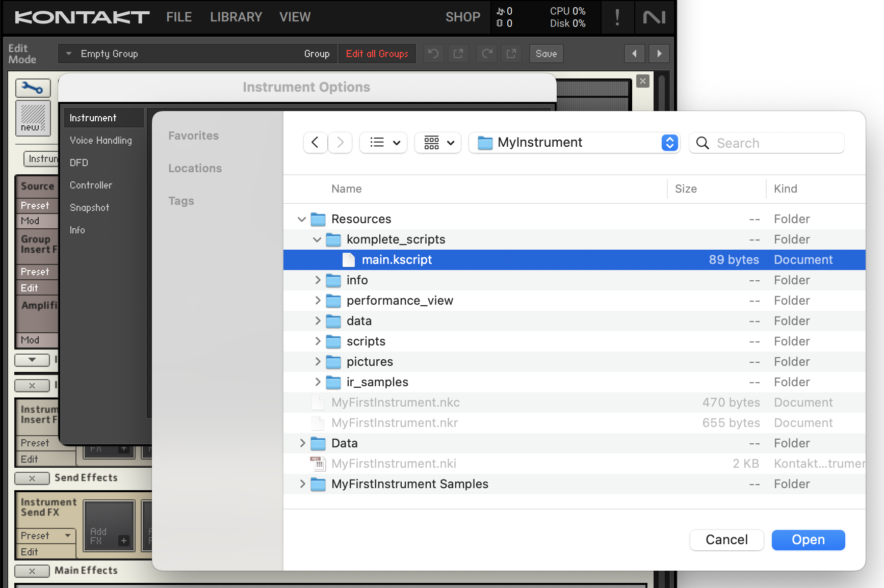Click the undo history export icon

coord(458,54)
